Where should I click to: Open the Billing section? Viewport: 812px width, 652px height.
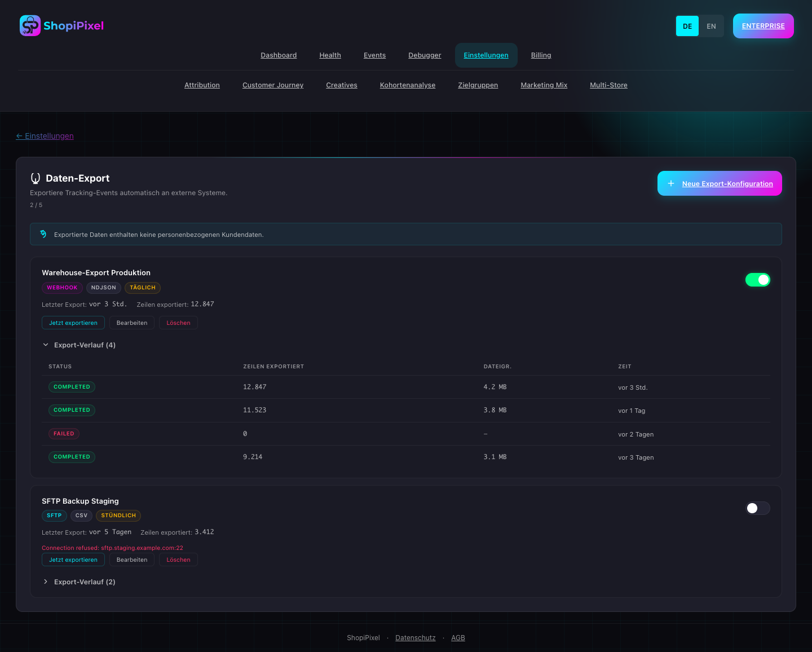541,55
